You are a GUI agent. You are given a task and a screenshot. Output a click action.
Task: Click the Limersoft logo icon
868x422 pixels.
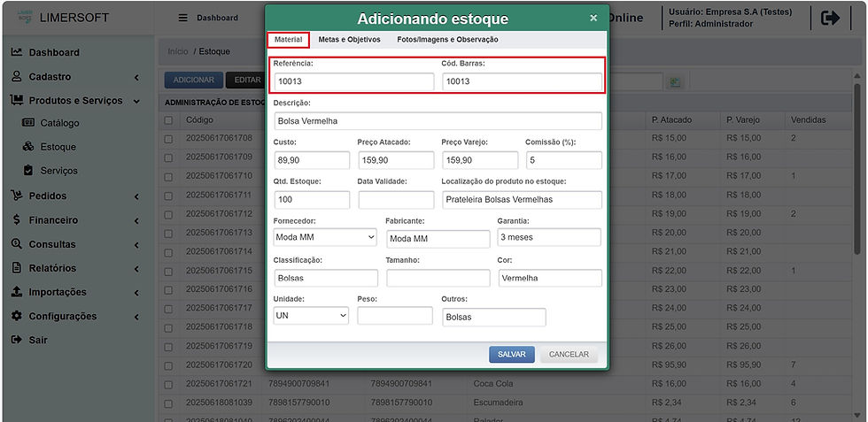(24, 17)
